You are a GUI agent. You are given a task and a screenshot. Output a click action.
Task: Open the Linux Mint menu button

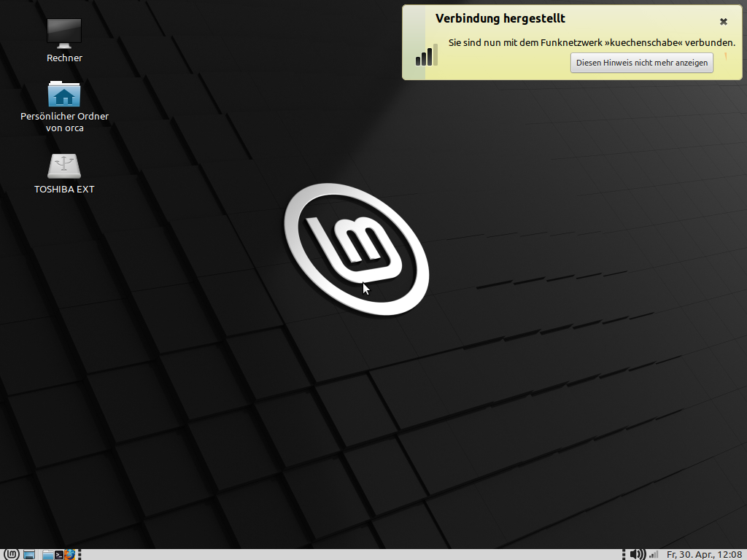click(12, 554)
